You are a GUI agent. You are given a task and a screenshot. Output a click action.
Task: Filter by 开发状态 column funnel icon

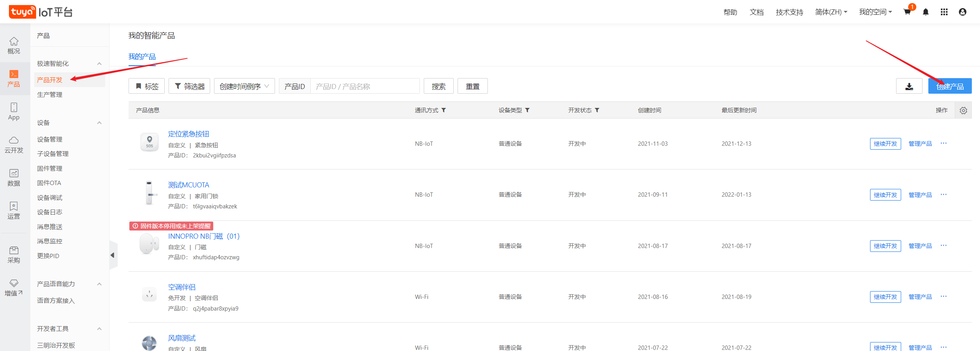click(597, 110)
